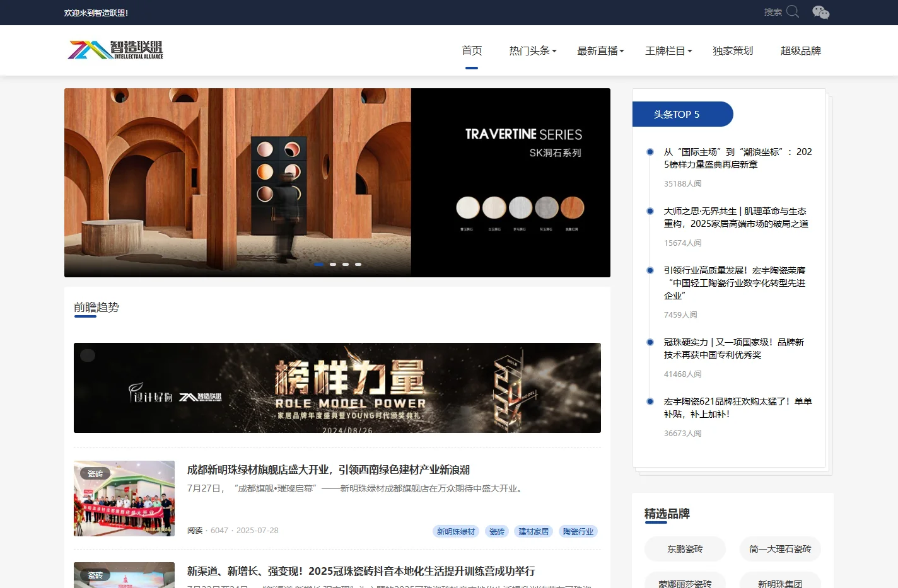
Task: Click the 41468人阅 read count
Action: (682, 374)
